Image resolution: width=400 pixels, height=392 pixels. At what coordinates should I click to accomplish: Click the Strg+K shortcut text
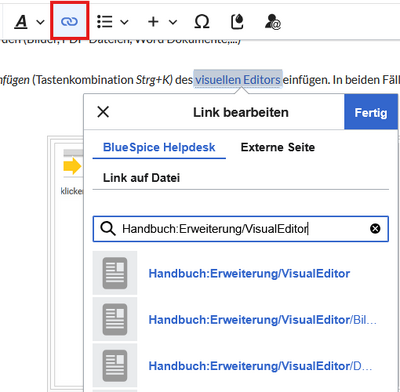[x=153, y=80]
